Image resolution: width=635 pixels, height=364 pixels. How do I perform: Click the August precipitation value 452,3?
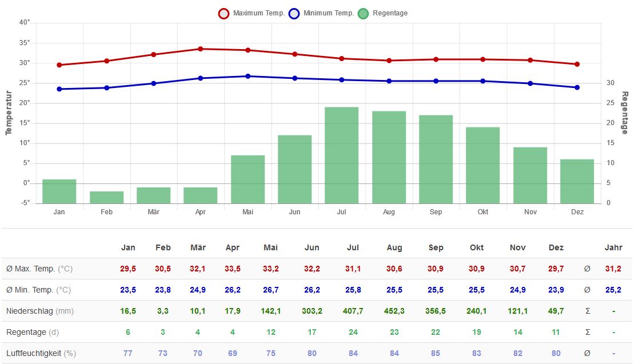point(394,311)
